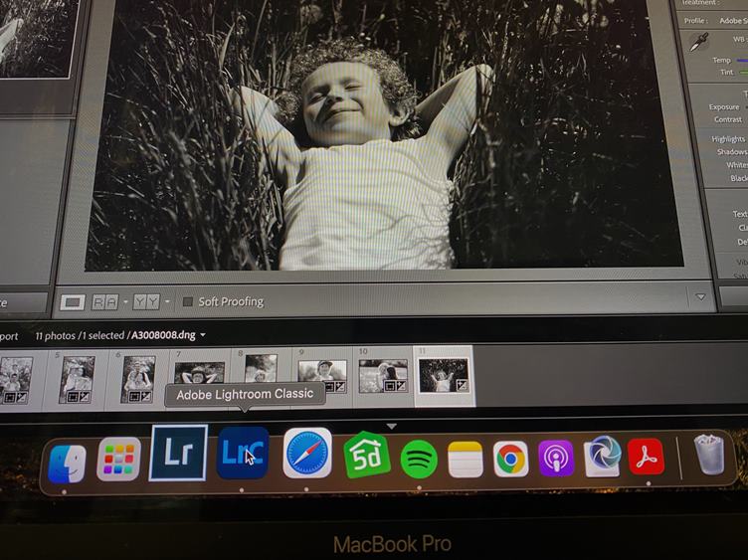Open the toolbar content triangle menu
This screenshot has height=560, width=748.
(x=700, y=296)
